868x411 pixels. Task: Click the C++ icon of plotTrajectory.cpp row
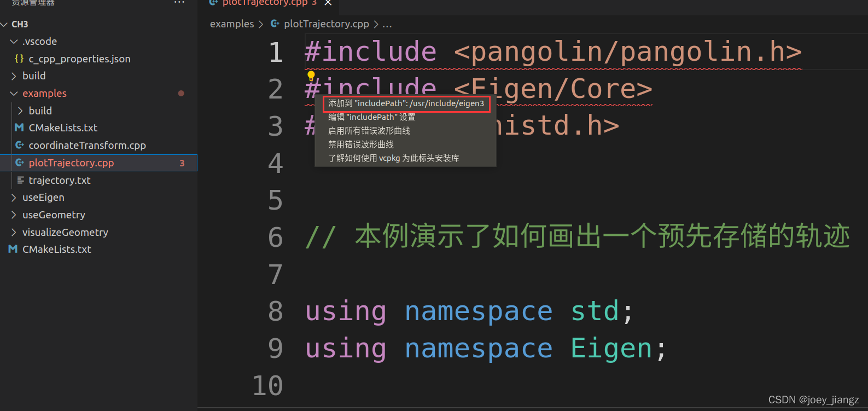(x=19, y=163)
